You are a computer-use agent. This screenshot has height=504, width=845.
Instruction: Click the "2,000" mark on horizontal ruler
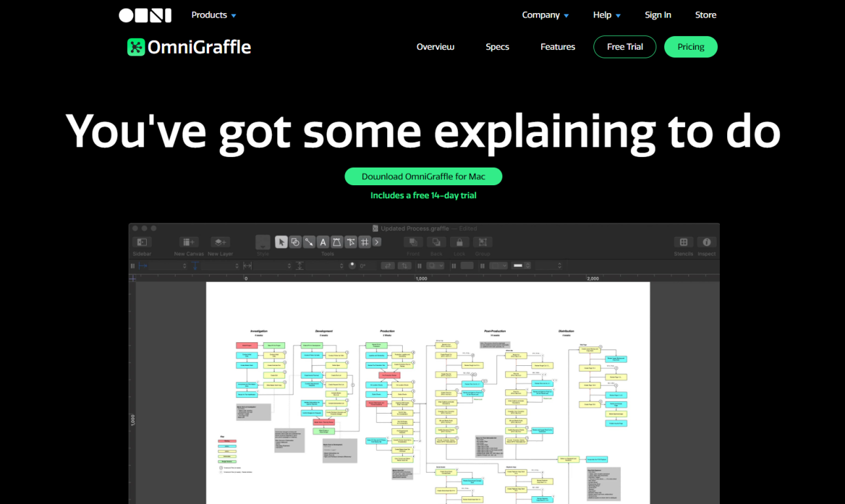(592, 278)
